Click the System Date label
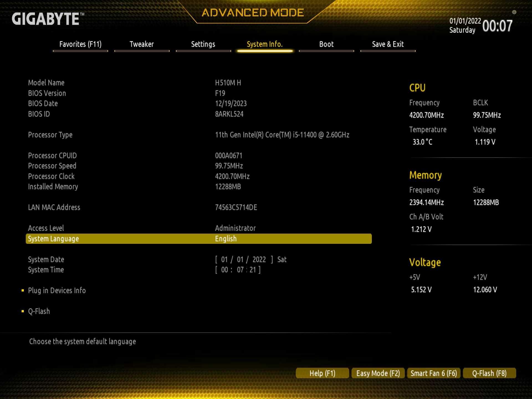Image resolution: width=532 pixels, height=399 pixels. click(46, 260)
